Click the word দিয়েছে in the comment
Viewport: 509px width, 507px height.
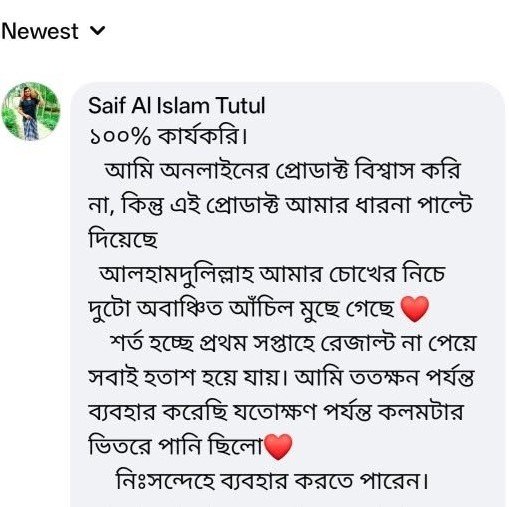tap(123, 239)
